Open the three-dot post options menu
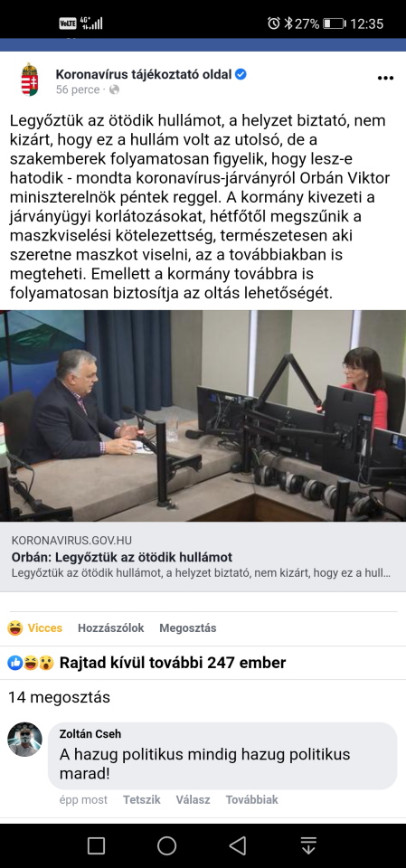Viewport: 406px width, 868px height. click(385, 78)
